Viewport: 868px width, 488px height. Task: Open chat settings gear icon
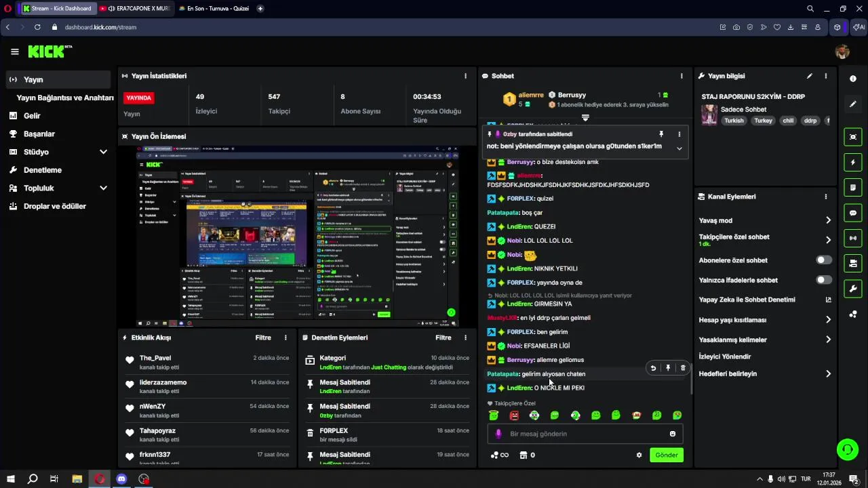click(x=639, y=455)
